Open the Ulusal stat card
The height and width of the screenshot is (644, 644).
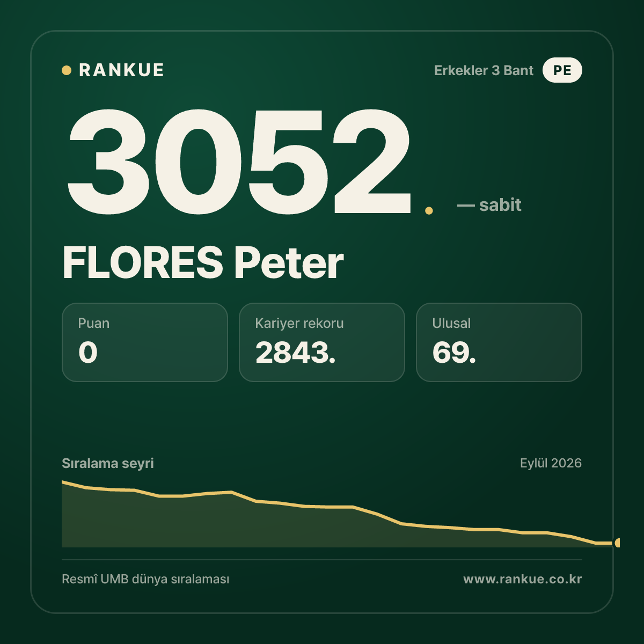click(499, 342)
